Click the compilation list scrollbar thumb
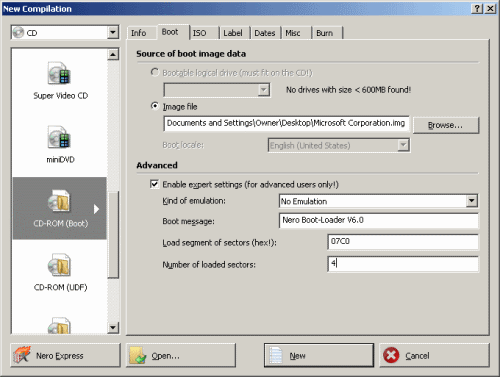Viewport: 500px width, 377px height. coord(113,235)
